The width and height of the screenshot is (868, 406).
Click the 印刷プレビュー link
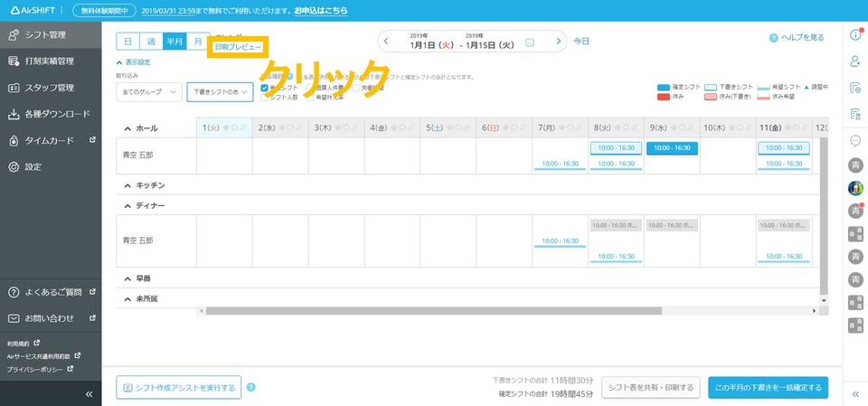click(x=237, y=46)
